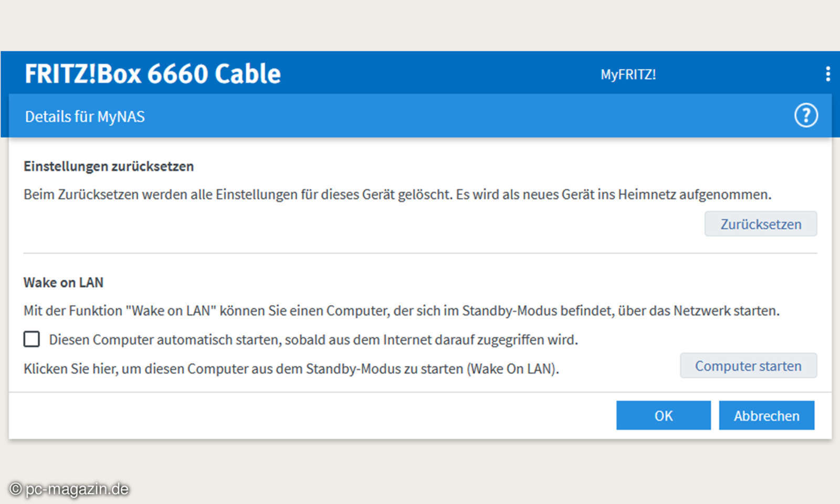The image size is (840, 504).
Task: Click the copyright symbol in the watermark
Action: click(x=16, y=489)
